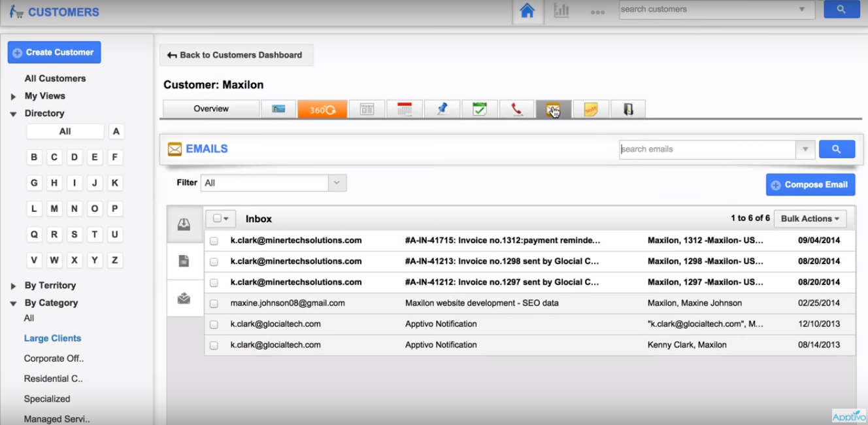This screenshot has height=425, width=868.
Task: Select the Large Clients category
Action: (x=52, y=338)
